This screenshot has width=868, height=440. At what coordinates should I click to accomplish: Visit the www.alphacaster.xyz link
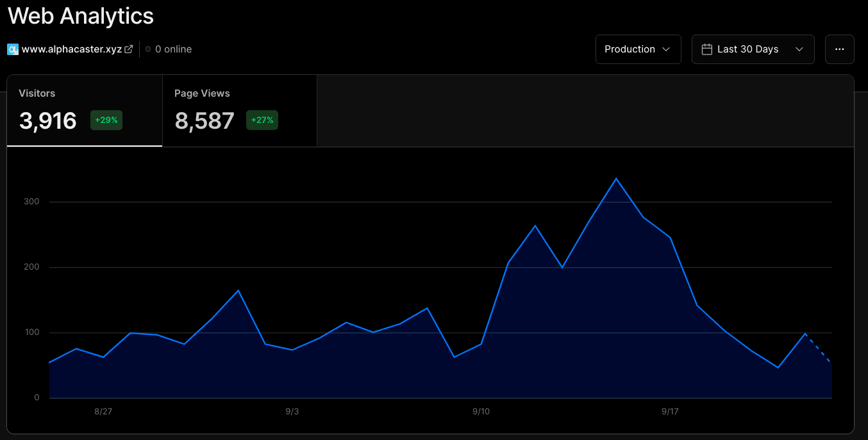[71, 49]
